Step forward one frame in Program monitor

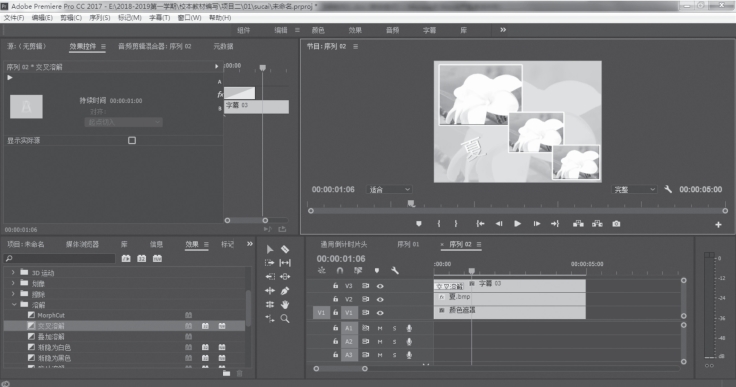tap(537, 224)
